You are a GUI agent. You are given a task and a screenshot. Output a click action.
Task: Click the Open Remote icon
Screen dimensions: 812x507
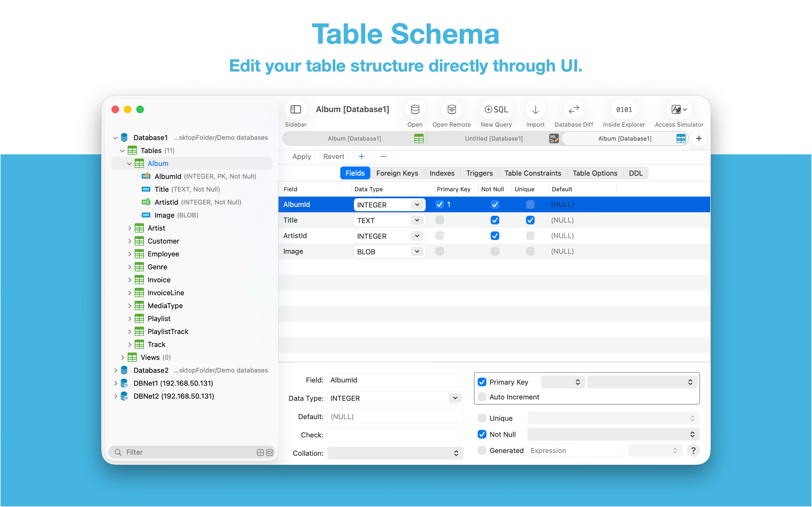(451, 110)
